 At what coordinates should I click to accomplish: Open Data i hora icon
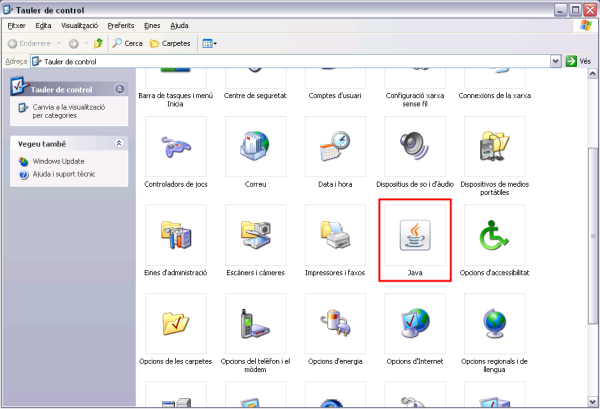point(335,150)
